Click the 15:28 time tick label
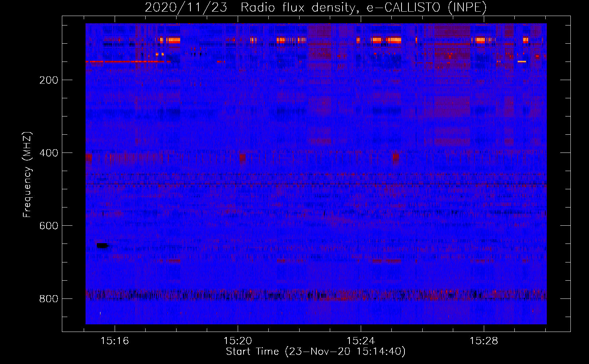 click(484, 341)
